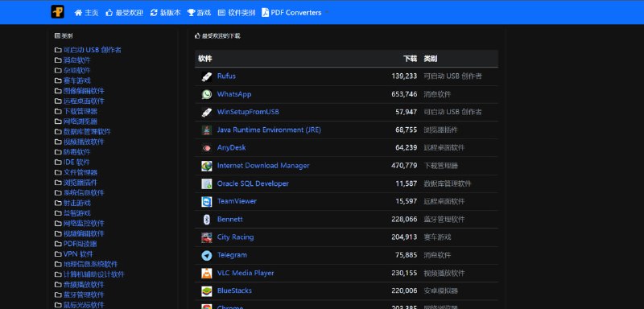This screenshot has height=309, width=644.
Task: Open the City Racing link
Action: (x=235, y=237)
